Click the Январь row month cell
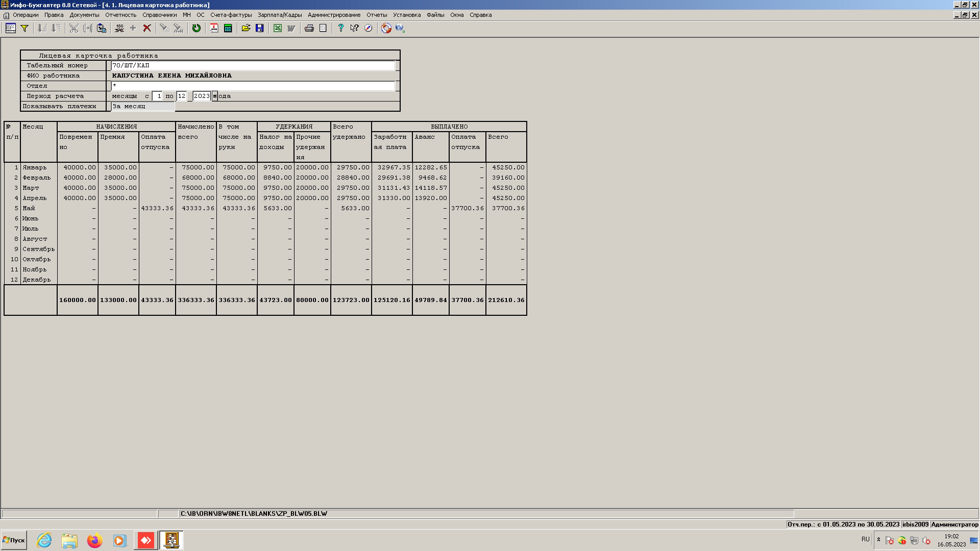 click(x=38, y=167)
